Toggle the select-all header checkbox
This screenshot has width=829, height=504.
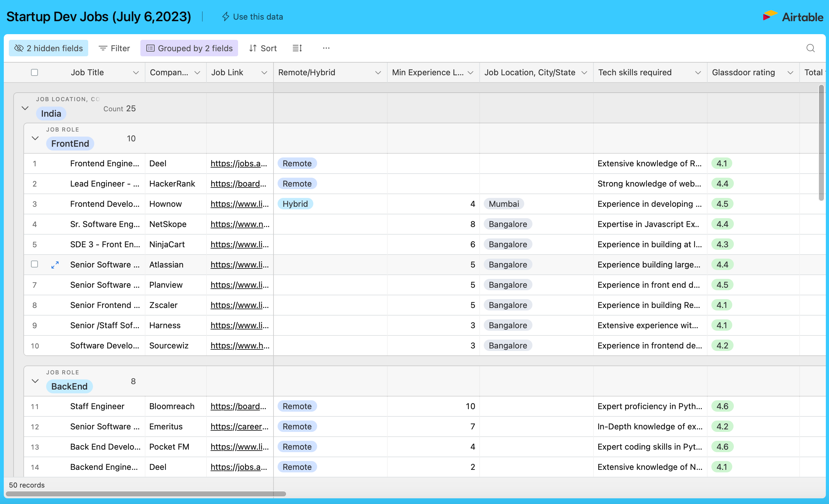[34, 72]
